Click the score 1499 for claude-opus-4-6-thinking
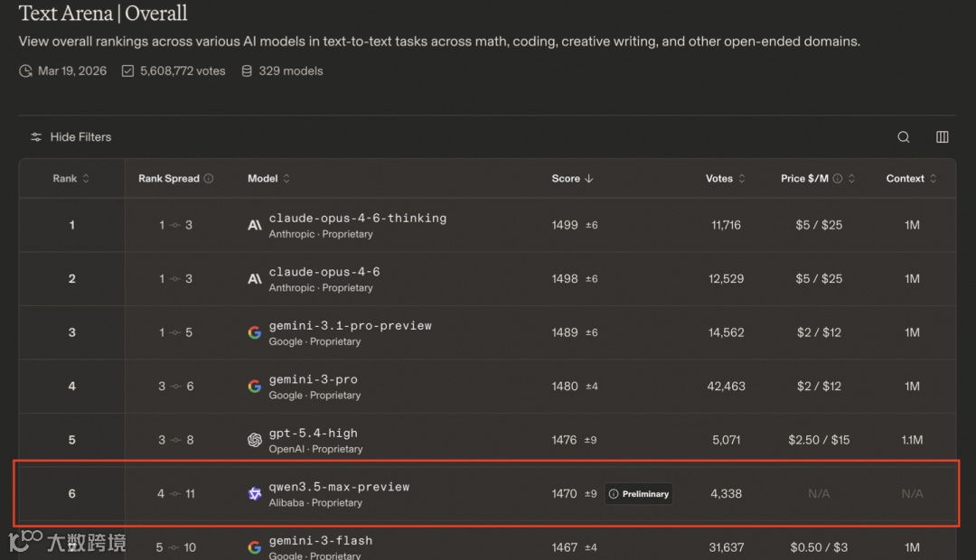 565,225
